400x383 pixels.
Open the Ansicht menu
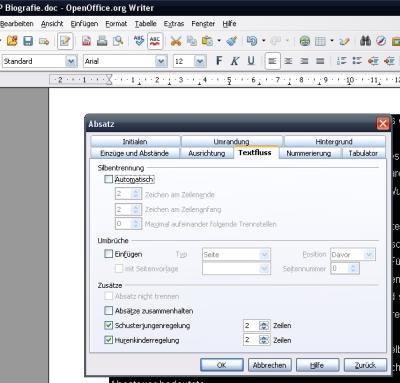pyautogui.click(x=52, y=24)
